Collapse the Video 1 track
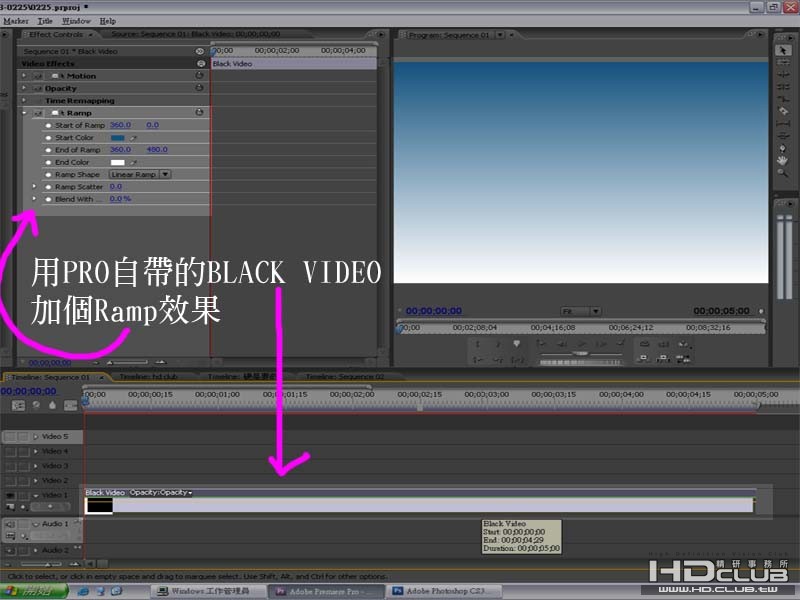Viewport: 800px width, 600px height. pyautogui.click(x=36, y=495)
